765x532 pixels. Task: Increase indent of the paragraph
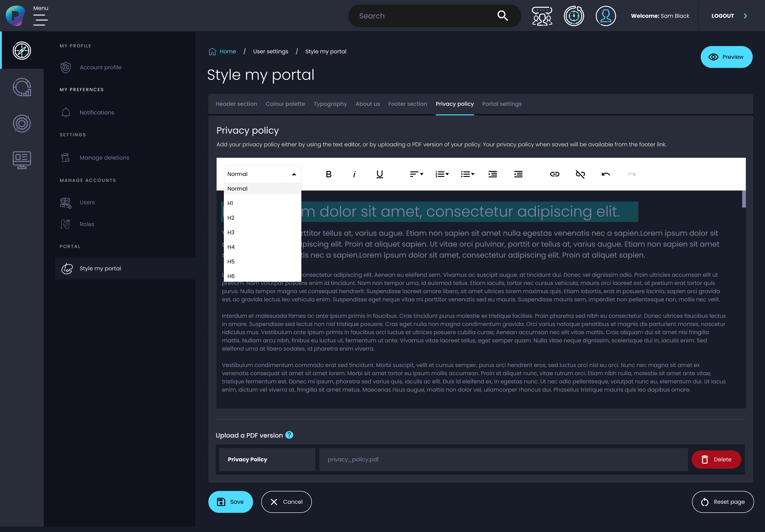pos(492,174)
